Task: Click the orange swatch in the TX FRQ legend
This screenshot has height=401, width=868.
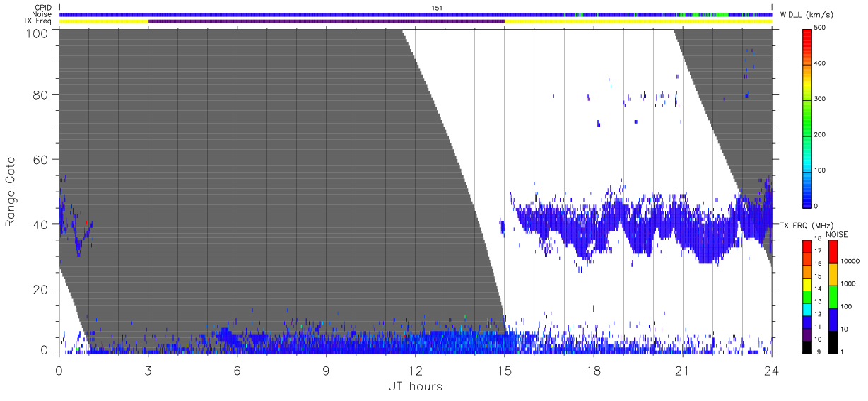Action: click(x=807, y=272)
